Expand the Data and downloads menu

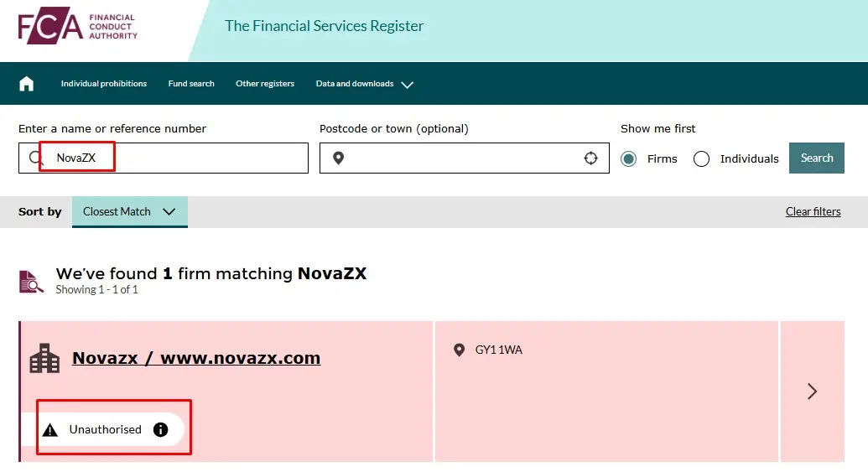[365, 84]
